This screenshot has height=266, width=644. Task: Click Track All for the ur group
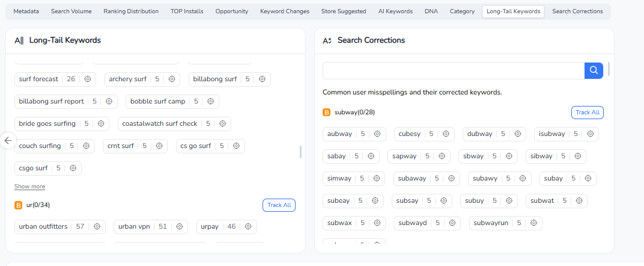coord(279,205)
